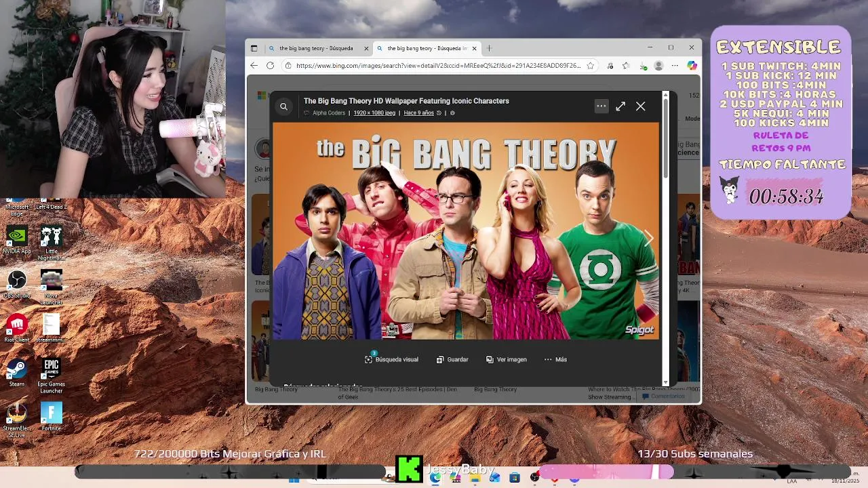Launch the NVIDIA App desktop icon
This screenshot has width=868, height=488.
tap(17, 240)
